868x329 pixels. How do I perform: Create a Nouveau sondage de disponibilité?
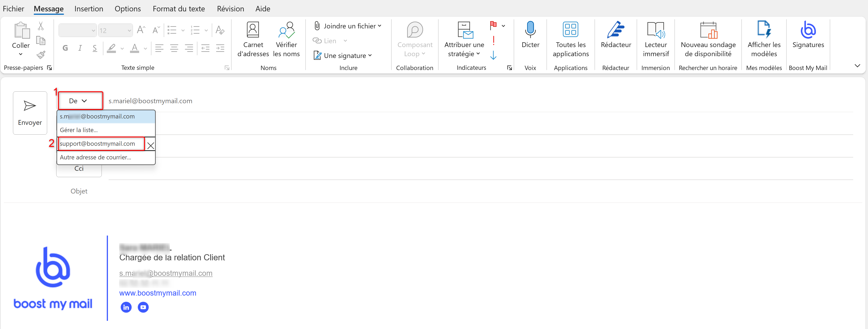[708, 39]
